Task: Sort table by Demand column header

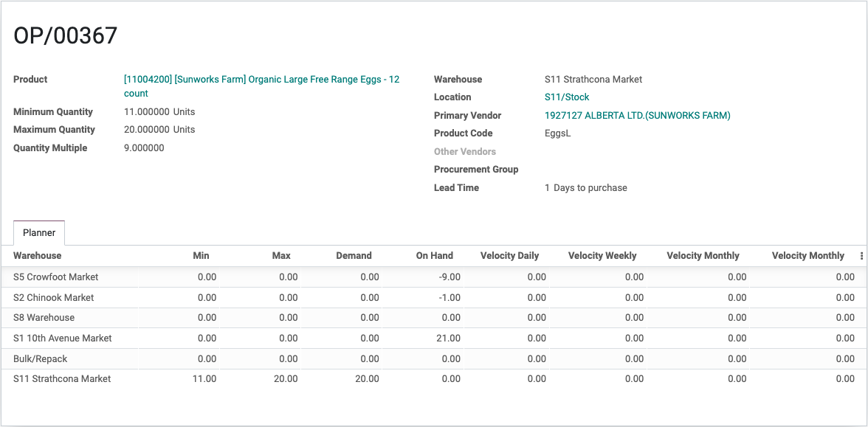Action: pyautogui.click(x=354, y=255)
